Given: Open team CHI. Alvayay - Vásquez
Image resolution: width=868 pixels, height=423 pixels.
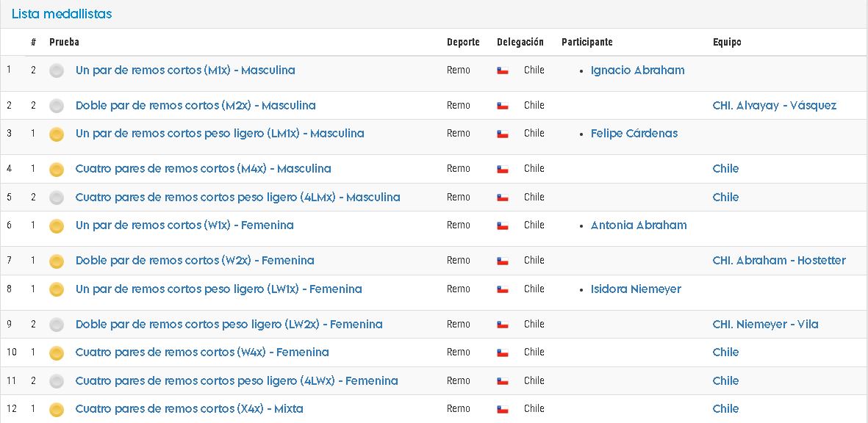Looking at the screenshot, I should (x=775, y=105).
